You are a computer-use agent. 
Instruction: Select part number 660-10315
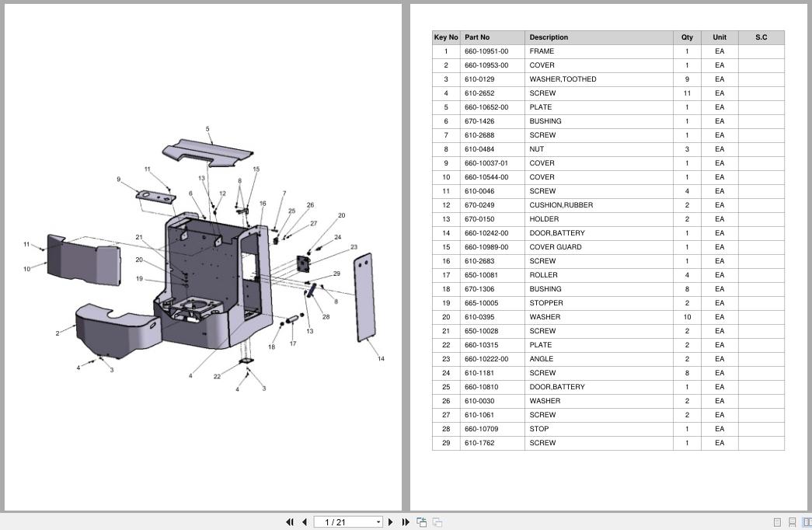pyautogui.click(x=481, y=345)
